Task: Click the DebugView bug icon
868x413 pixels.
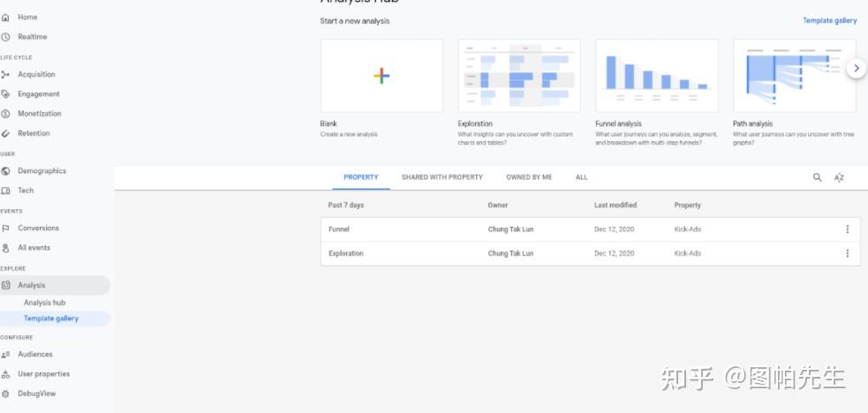Action: click(5, 394)
